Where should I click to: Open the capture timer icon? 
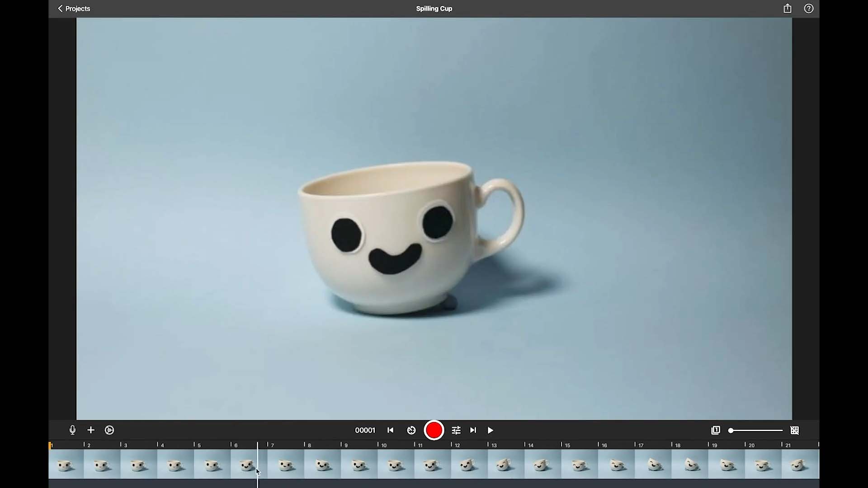411,430
